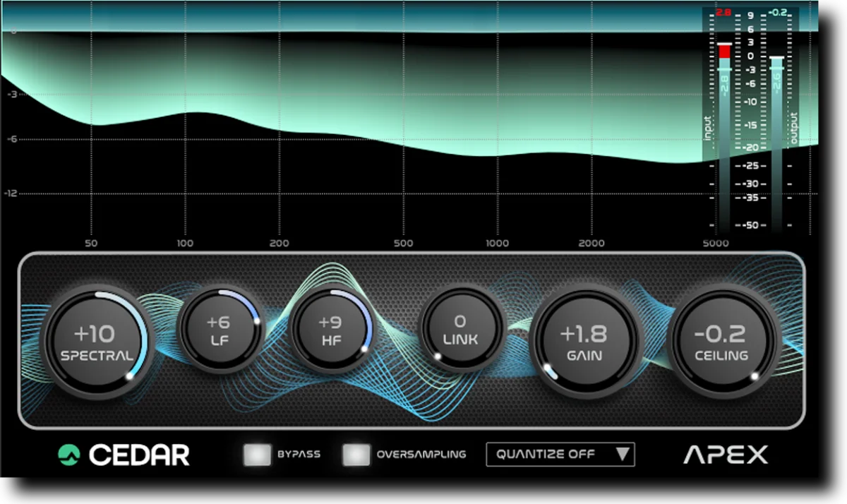Enable the Bypass switch

coord(257,455)
